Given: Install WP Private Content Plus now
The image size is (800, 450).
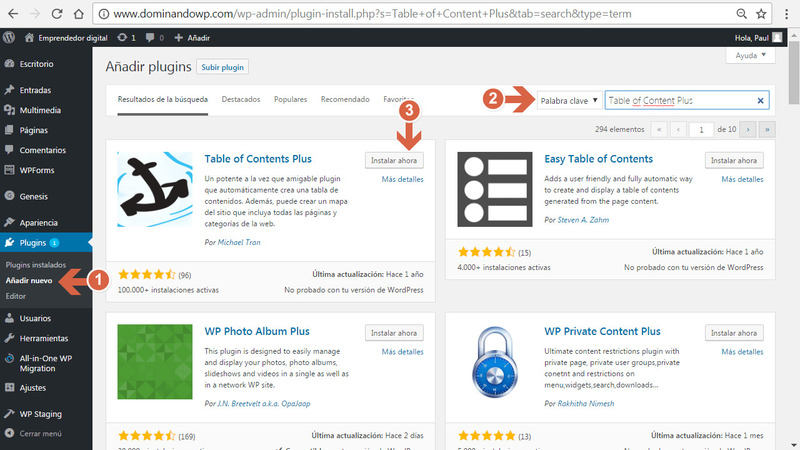Looking at the screenshot, I should click(x=734, y=333).
